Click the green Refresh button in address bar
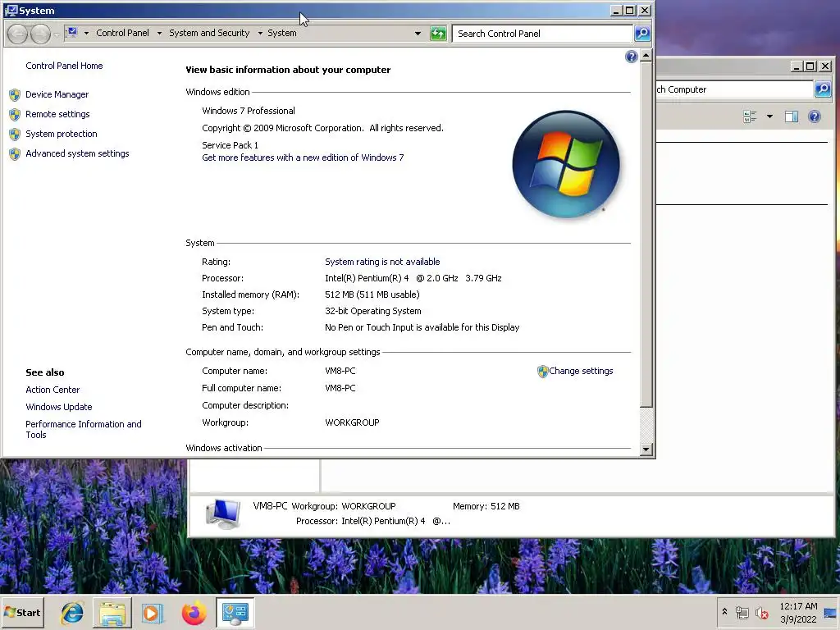 tap(438, 33)
